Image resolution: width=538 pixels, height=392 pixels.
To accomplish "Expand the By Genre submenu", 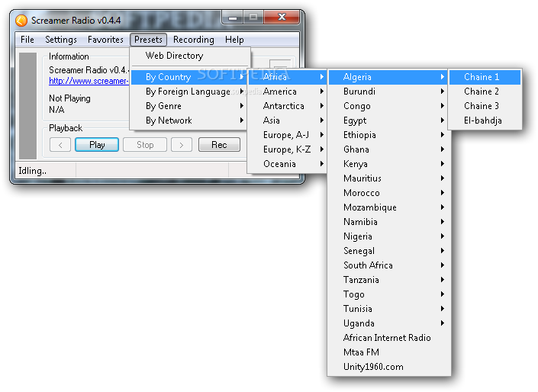I will [190, 106].
